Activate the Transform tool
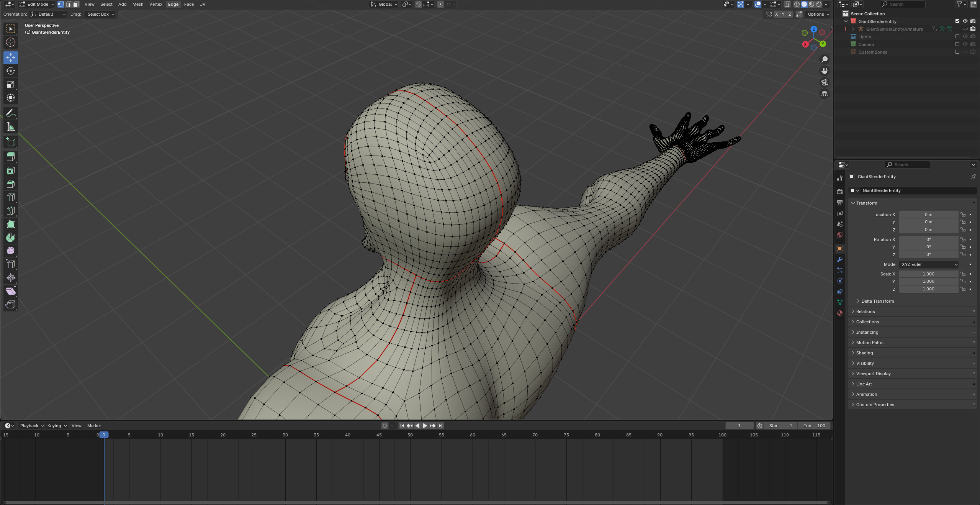This screenshot has width=980, height=505. [11, 98]
